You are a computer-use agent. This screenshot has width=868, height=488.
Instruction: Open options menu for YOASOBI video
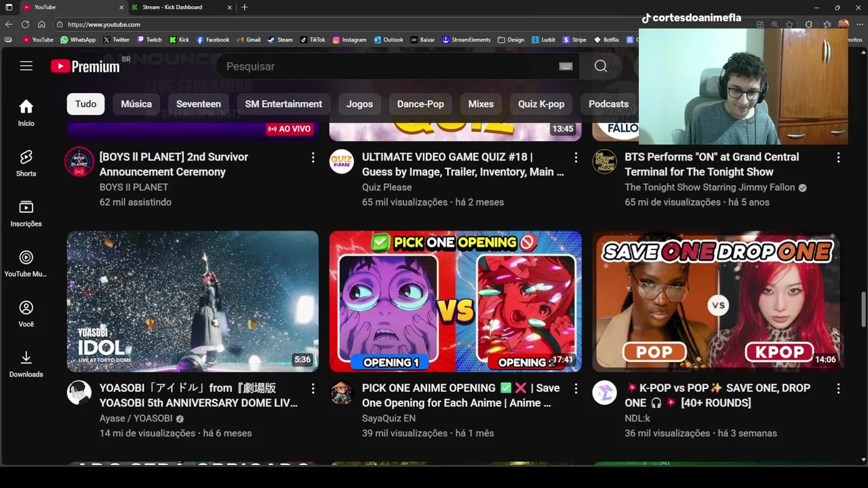click(313, 388)
